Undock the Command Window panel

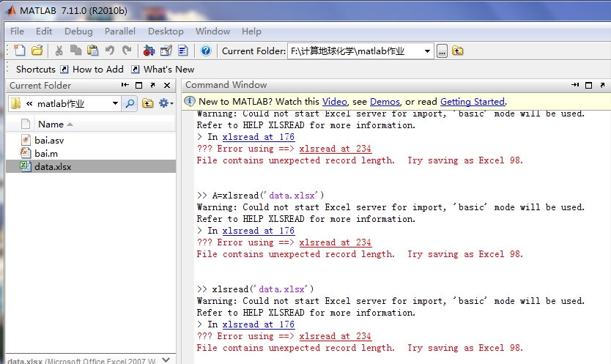coord(602,84)
